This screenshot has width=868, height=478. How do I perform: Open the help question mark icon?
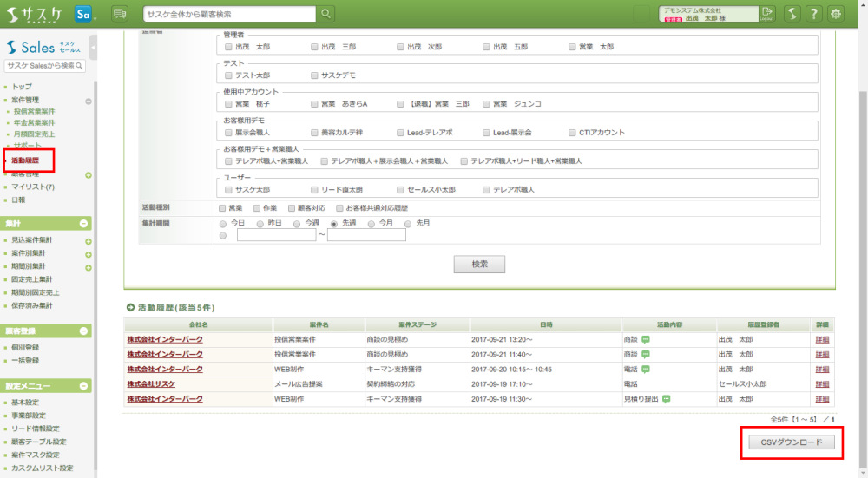click(814, 13)
